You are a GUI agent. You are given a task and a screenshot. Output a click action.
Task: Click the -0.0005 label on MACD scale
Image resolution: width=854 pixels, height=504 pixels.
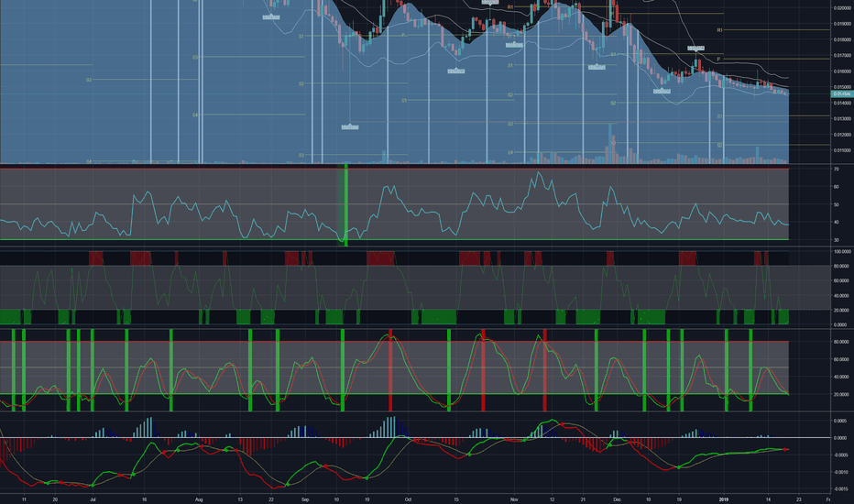click(840, 455)
